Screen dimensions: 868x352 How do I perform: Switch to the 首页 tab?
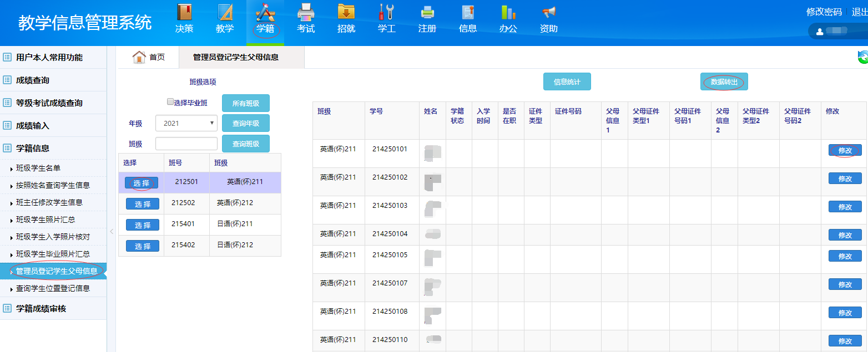[x=148, y=57]
